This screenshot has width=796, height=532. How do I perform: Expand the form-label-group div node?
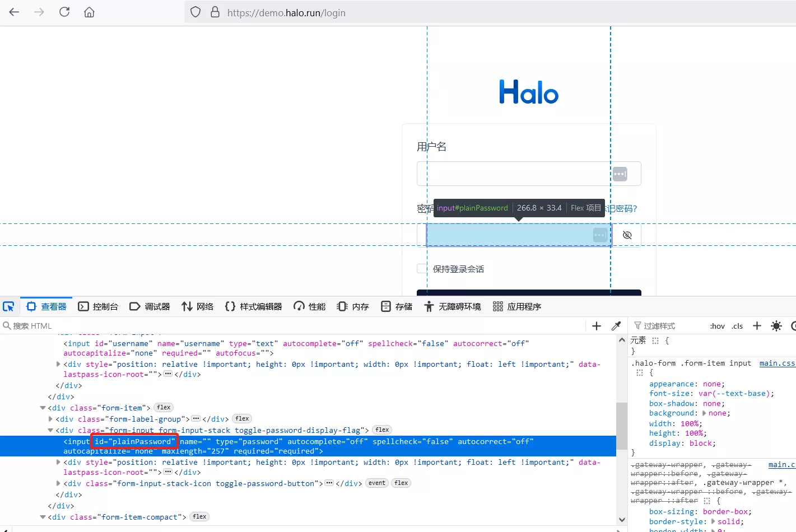pos(51,419)
